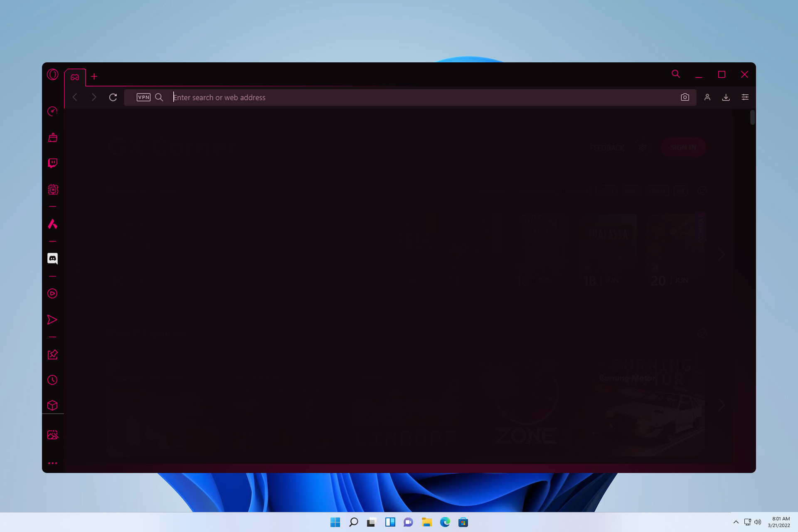Show hidden tray icons chevron
This screenshot has height=532, width=798.
tap(736, 522)
